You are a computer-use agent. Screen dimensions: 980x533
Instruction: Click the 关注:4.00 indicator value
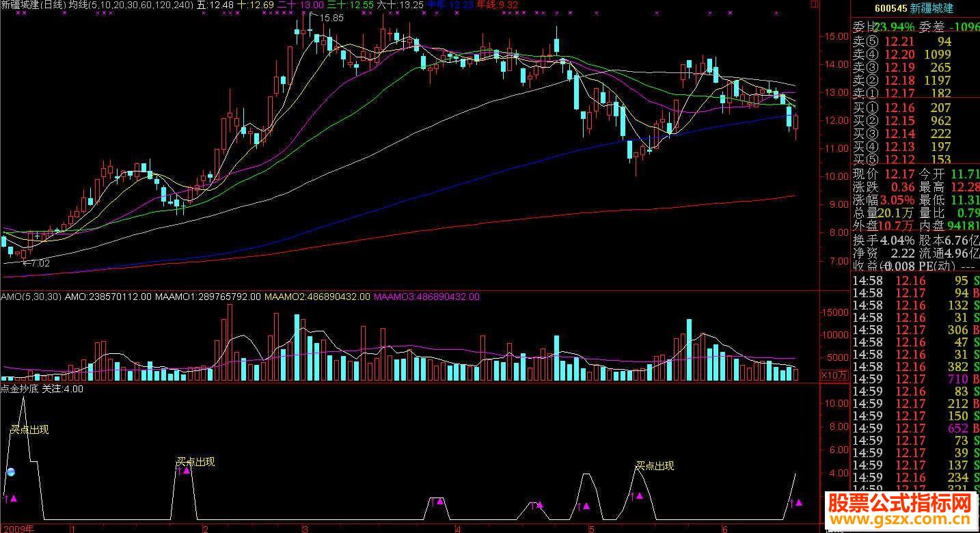click(63, 389)
